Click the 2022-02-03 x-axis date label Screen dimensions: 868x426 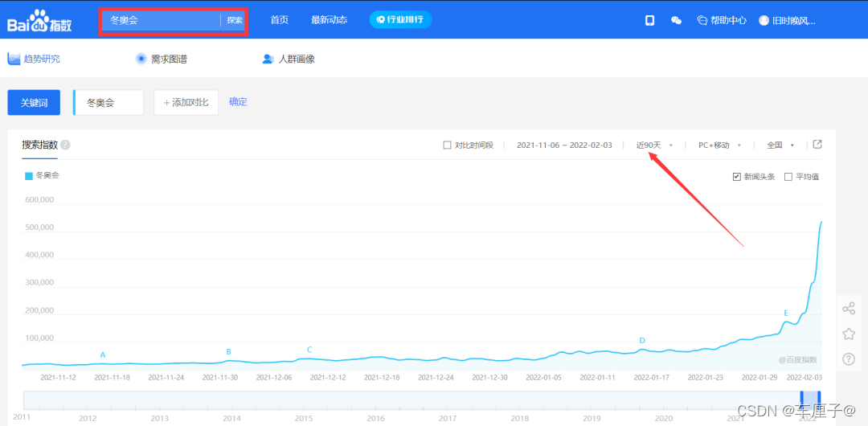805,377
